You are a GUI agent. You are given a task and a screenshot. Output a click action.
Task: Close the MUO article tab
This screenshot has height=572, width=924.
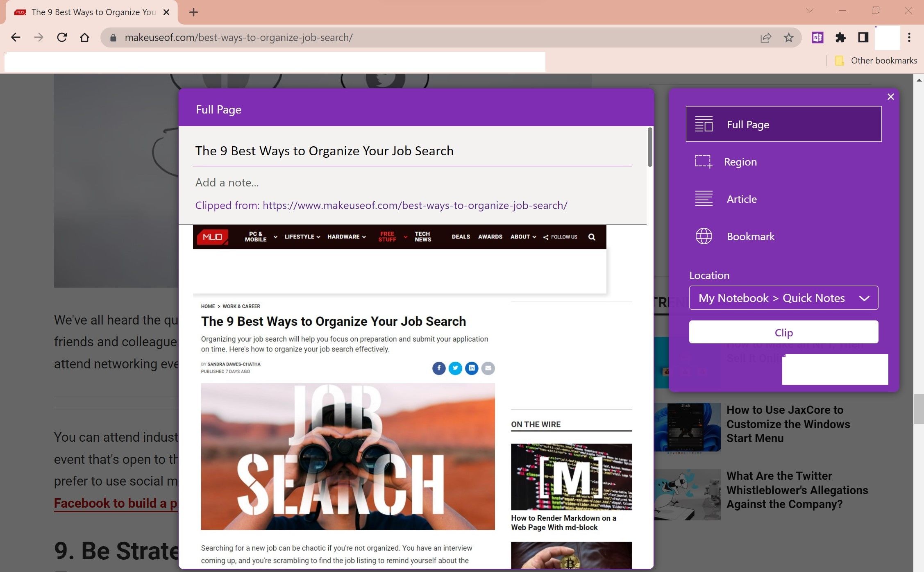166,12
